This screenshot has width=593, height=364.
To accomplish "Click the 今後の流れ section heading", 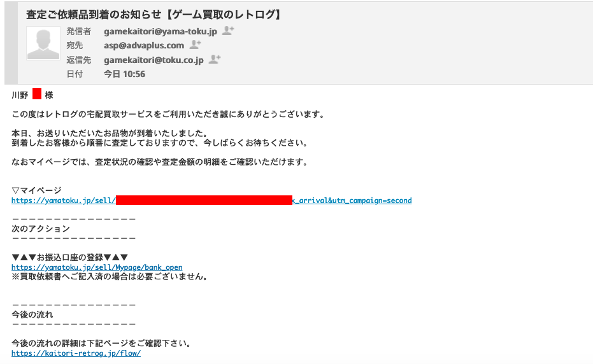I will (x=32, y=314).
